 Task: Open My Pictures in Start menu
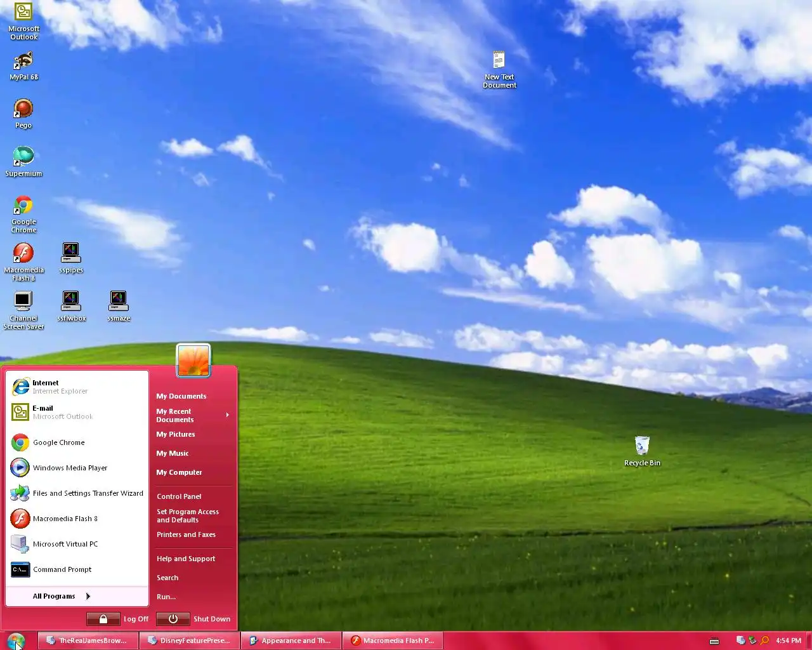point(193,434)
